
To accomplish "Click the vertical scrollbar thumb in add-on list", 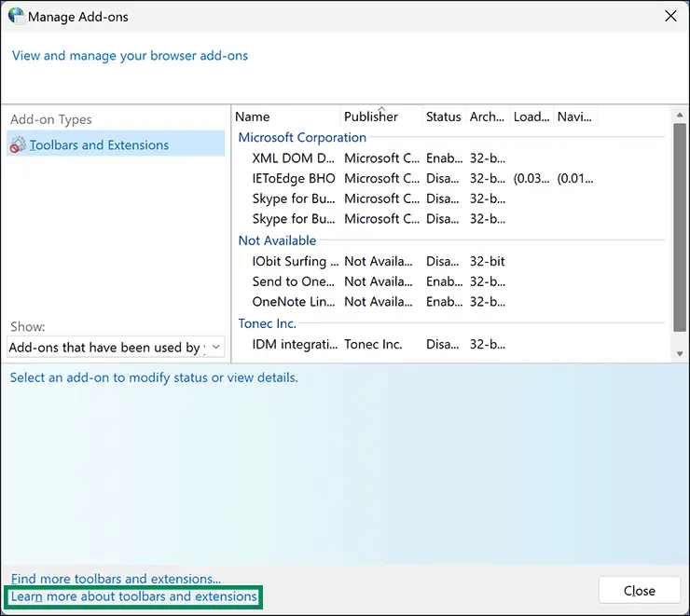I will tap(680, 227).
